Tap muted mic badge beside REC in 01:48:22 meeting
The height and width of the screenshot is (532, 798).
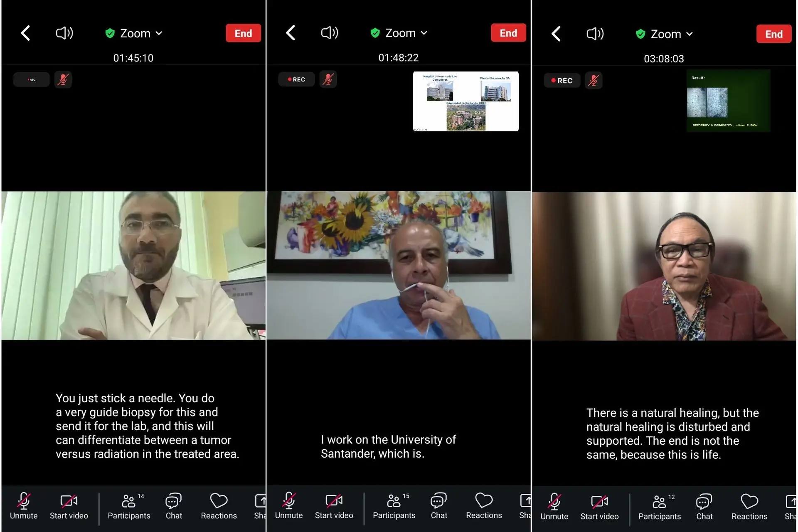pyautogui.click(x=328, y=79)
